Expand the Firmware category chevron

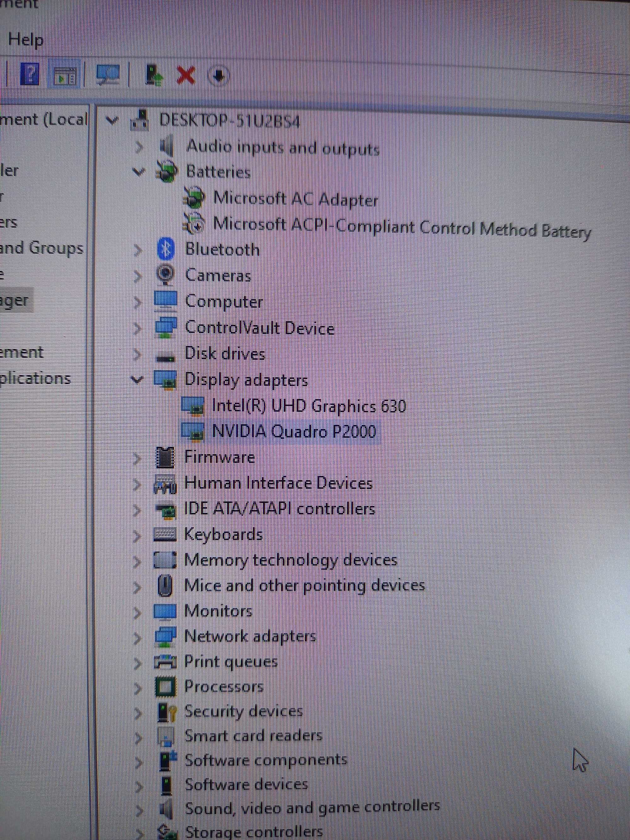pyautogui.click(x=137, y=458)
